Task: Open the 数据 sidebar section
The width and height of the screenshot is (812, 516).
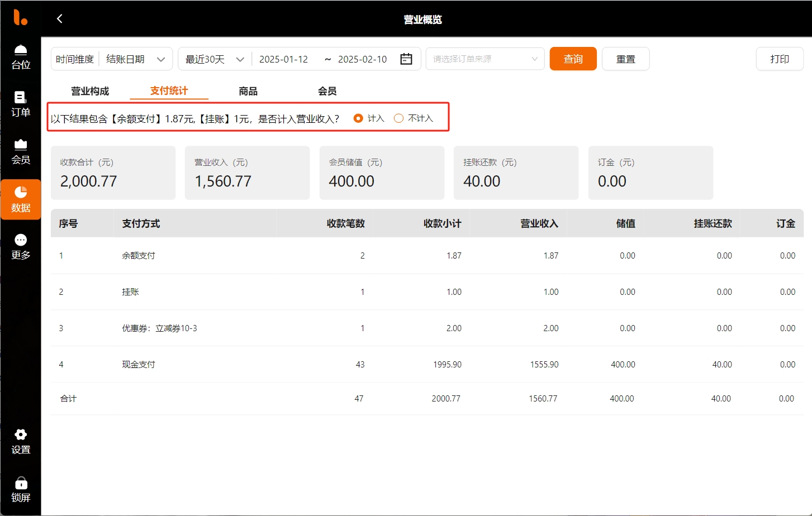Action: click(x=21, y=199)
